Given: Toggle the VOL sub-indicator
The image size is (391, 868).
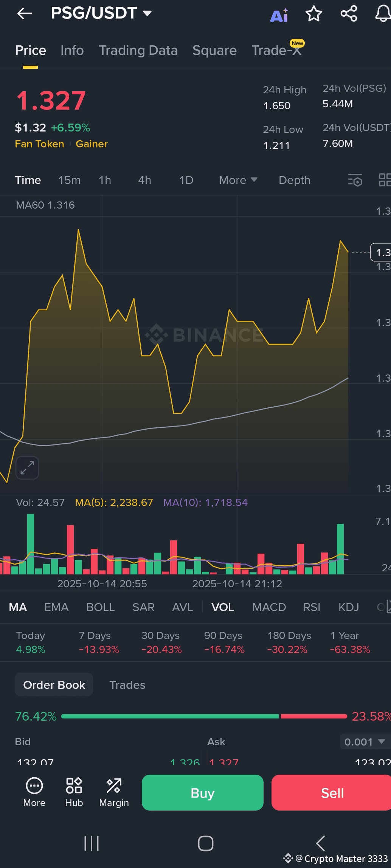Looking at the screenshot, I should 223,607.
